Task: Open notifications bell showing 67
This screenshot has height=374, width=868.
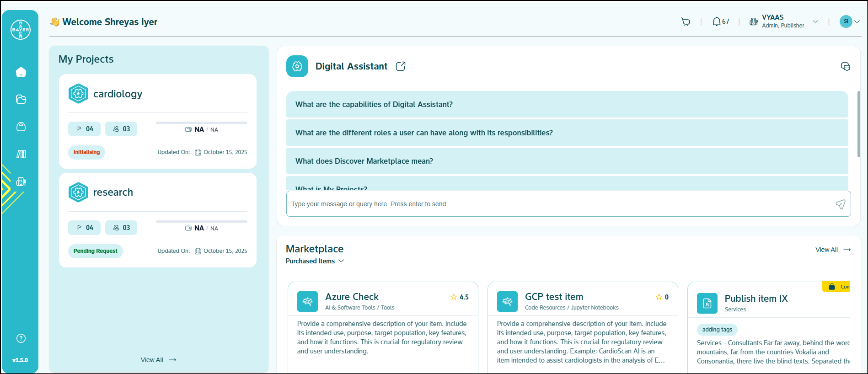Action: tap(721, 21)
